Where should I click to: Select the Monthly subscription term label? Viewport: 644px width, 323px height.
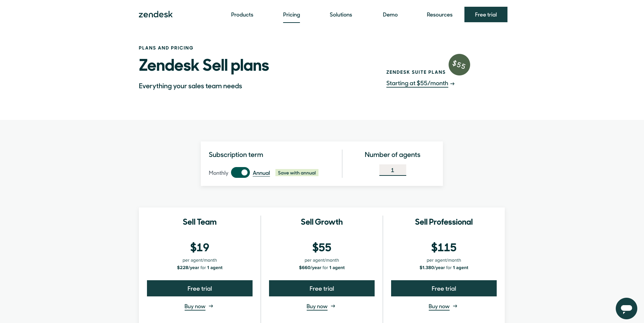coord(218,173)
